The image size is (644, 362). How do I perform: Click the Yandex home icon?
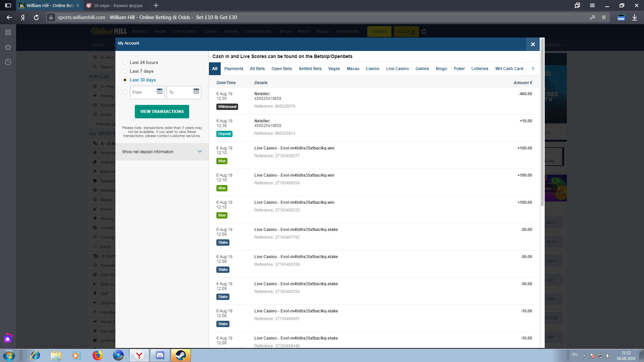click(23, 17)
